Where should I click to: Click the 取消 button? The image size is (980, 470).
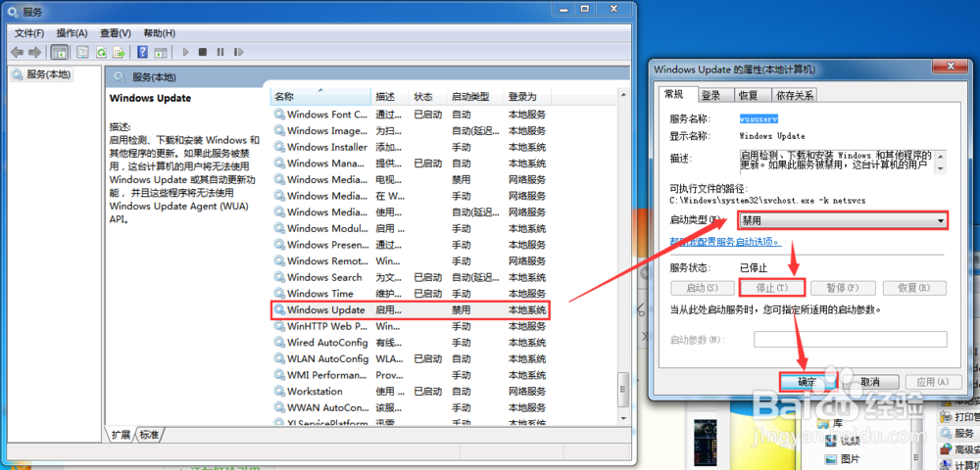[x=870, y=381]
